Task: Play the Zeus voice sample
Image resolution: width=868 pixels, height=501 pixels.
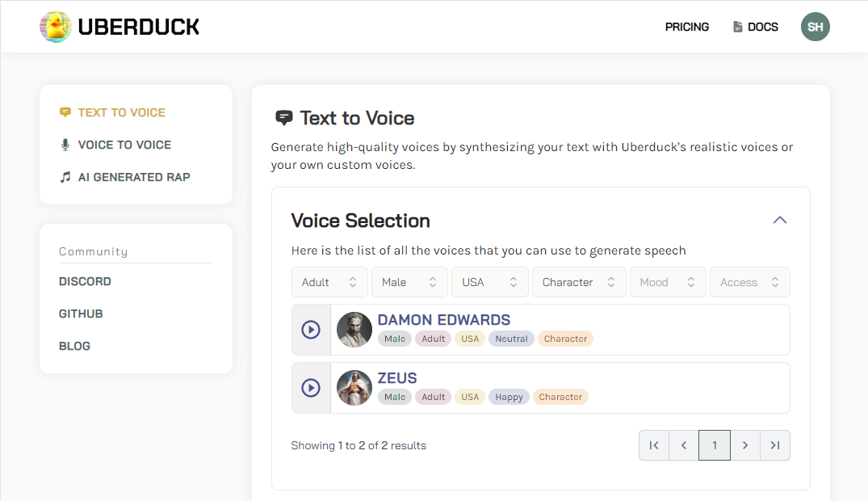Action: 311,388
